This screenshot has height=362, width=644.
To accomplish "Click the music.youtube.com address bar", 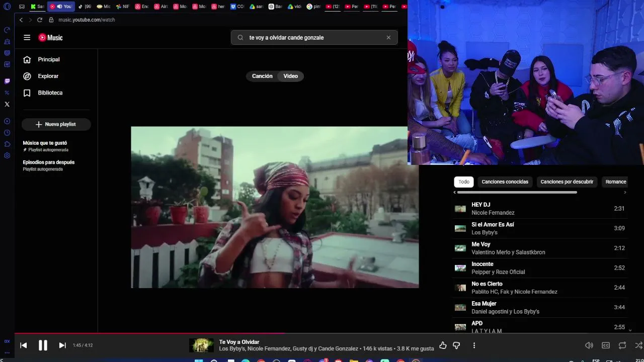I will point(87,20).
